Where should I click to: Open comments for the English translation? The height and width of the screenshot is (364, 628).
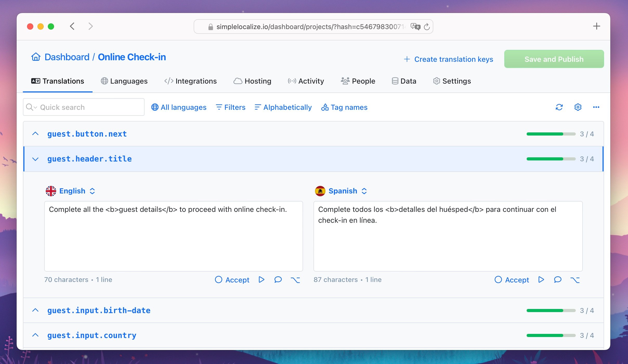[278, 279]
